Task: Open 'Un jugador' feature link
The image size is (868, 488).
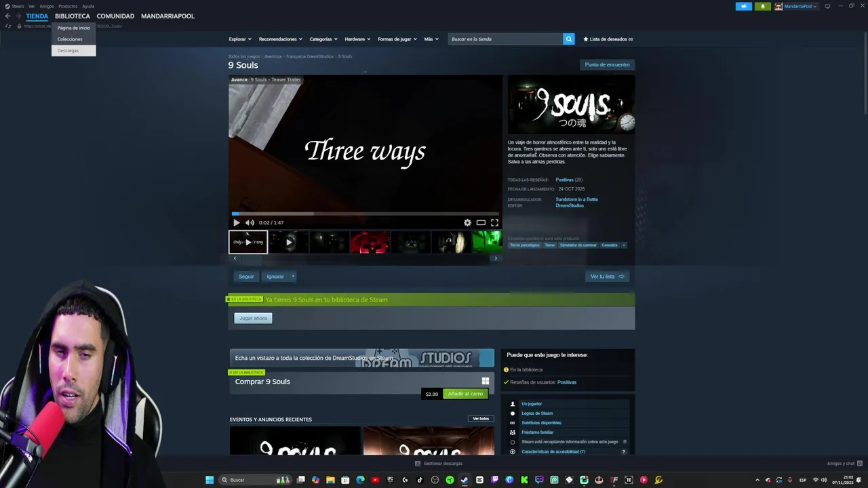Action: [x=532, y=404]
